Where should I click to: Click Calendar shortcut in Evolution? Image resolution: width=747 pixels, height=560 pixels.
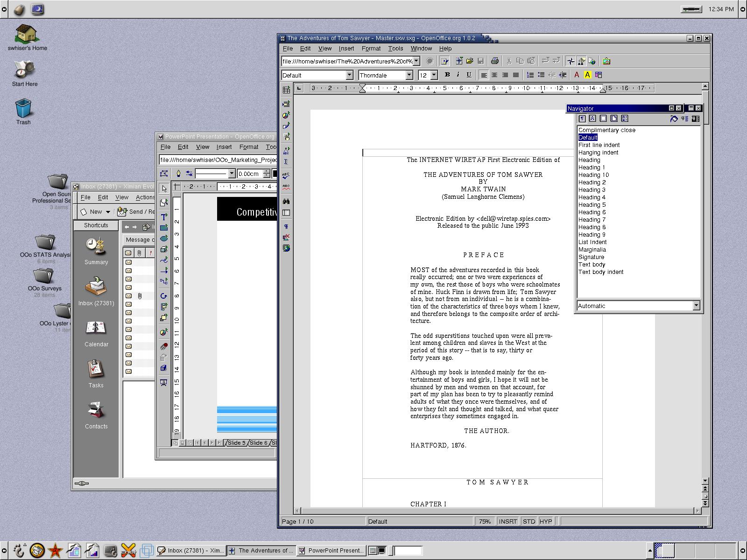[96, 333]
